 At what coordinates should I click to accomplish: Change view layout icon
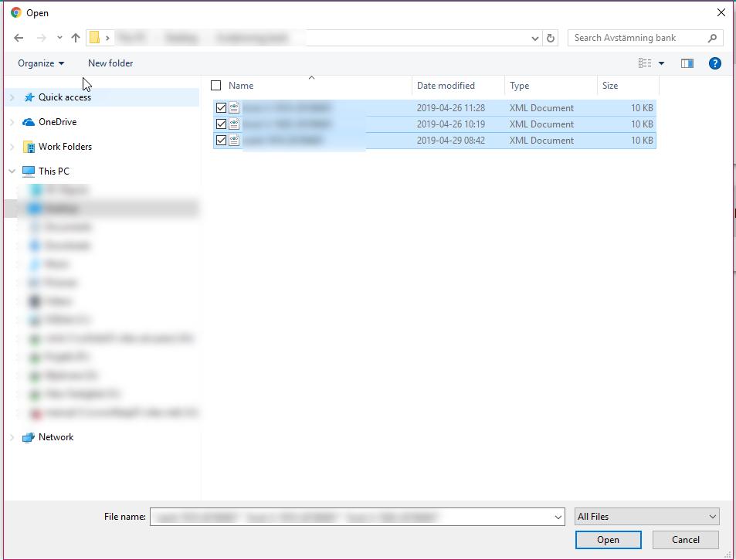[645, 63]
